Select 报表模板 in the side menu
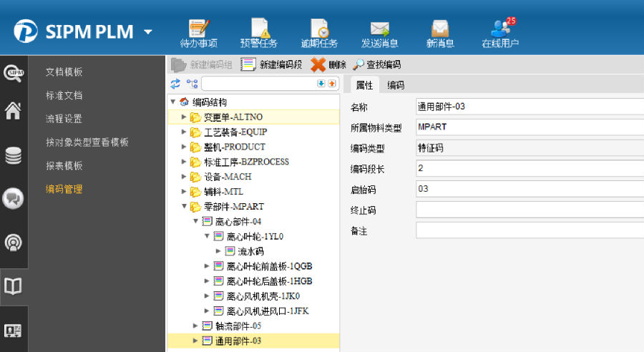Viewport: 644px width, 352px height. tap(64, 166)
